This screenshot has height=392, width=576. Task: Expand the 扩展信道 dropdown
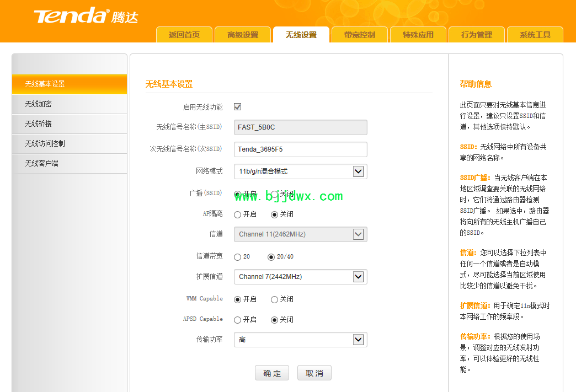click(300, 277)
